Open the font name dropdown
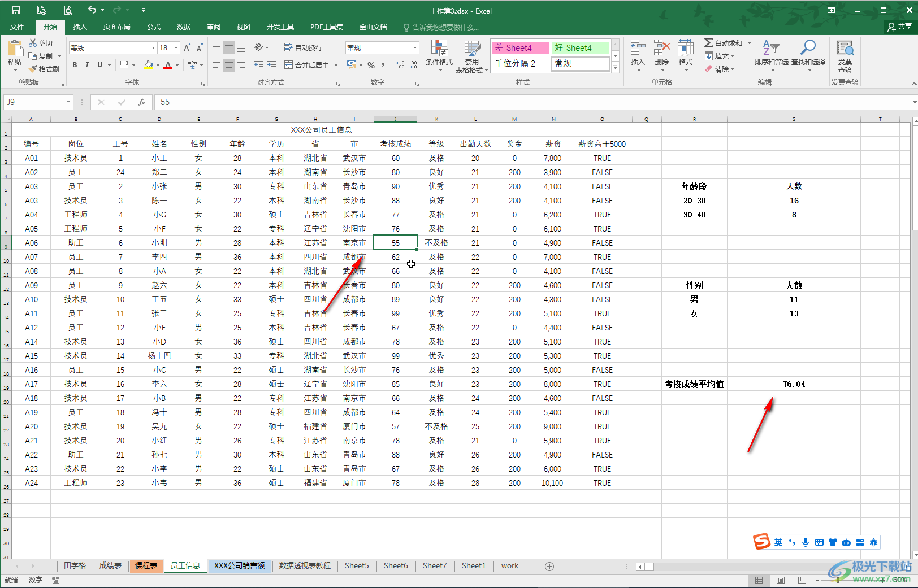Screen dimensions: 918x588 tap(153, 48)
